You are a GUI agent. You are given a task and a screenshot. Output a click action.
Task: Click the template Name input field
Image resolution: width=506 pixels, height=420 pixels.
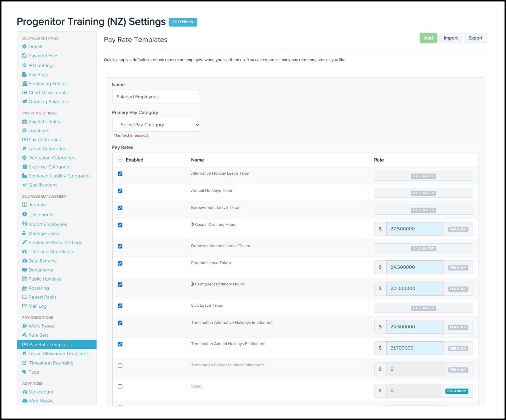coord(156,97)
